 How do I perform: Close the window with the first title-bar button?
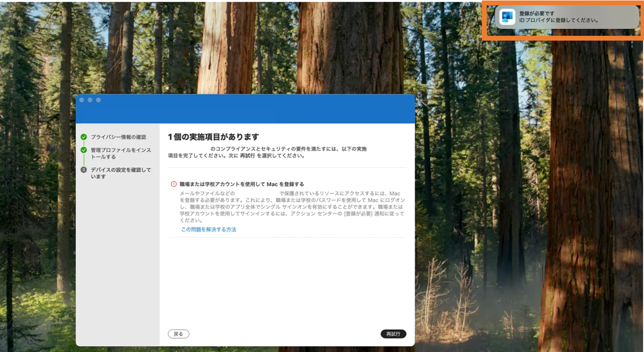tap(82, 100)
